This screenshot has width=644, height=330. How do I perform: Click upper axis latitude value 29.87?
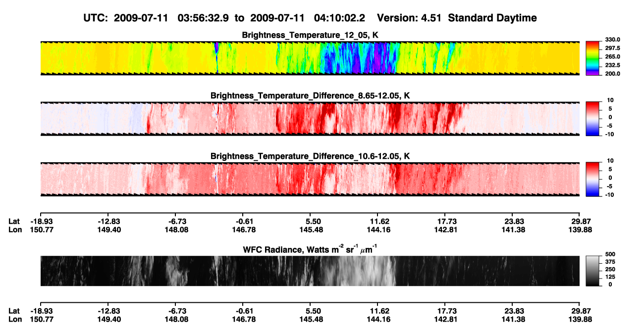tap(581, 222)
